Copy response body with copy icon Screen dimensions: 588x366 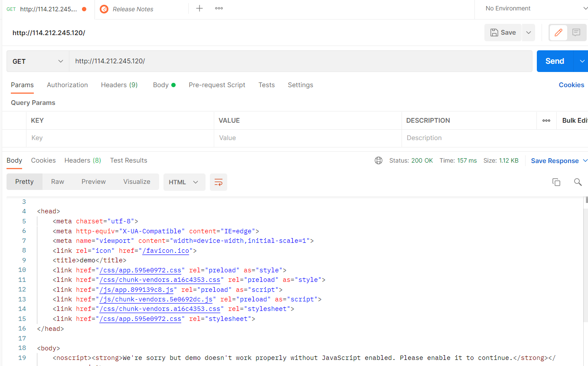click(556, 182)
